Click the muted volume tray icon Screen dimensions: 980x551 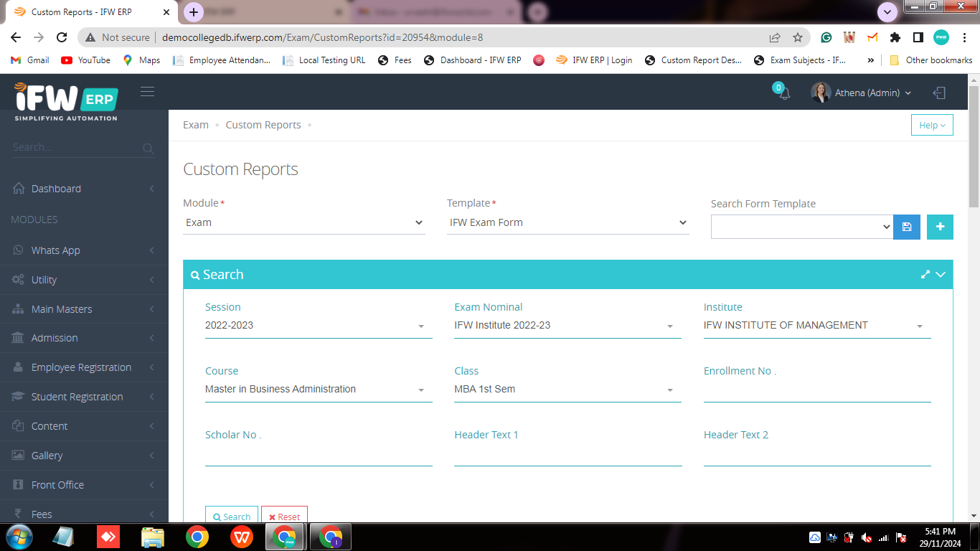[x=866, y=537]
